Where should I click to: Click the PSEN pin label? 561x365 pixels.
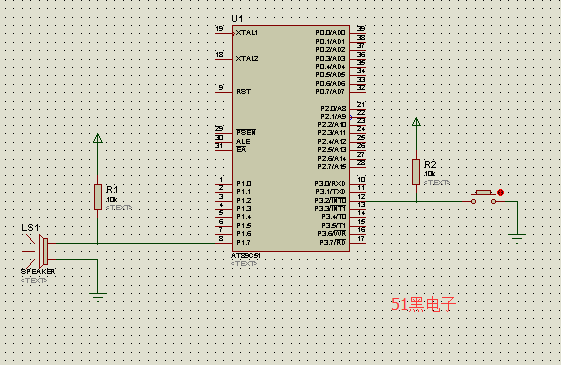[x=246, y=133]
